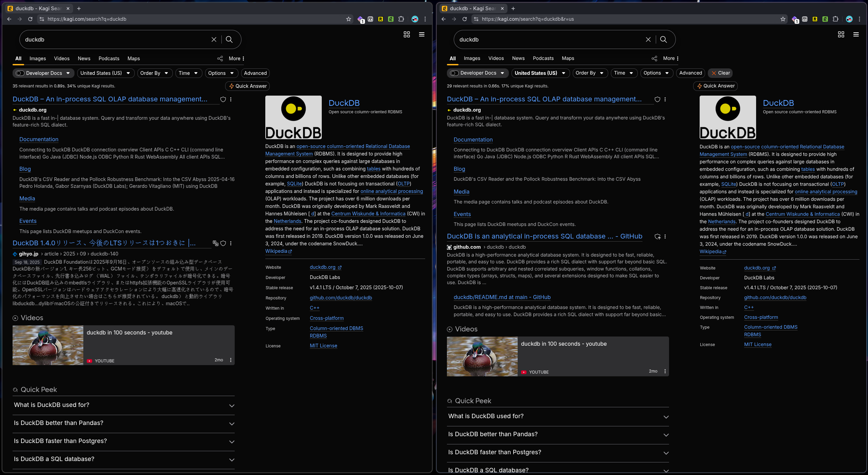The image size is (868, 475).
Task: Switch to the Podcasts tab in the right window
Action: click(x=543, y=59)
